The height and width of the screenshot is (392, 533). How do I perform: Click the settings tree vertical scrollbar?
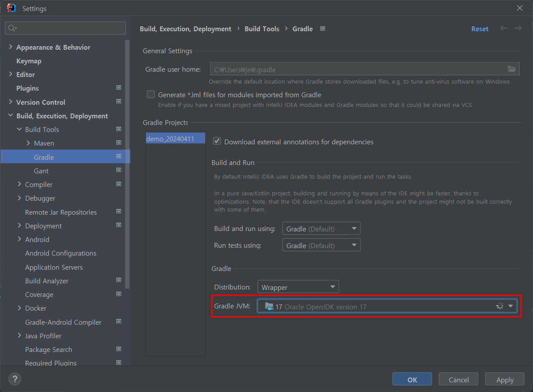point(128,164)
